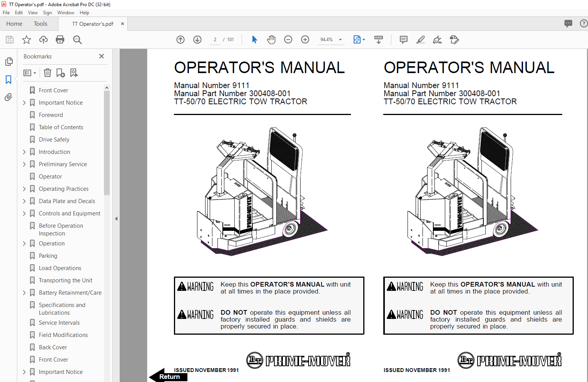Open the Table of Contents bookmark
588x382 pixels.
[61, 127]
